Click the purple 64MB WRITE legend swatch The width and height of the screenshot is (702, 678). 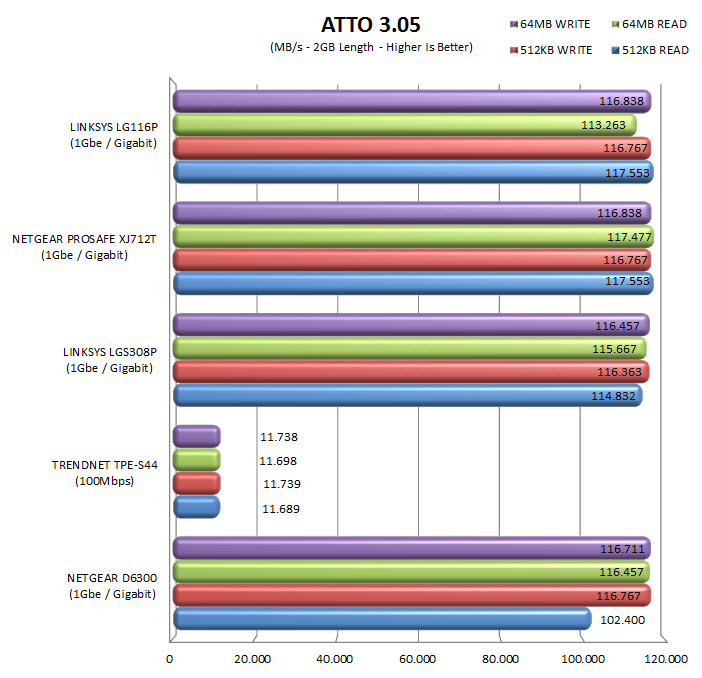(x=514, y=24)
